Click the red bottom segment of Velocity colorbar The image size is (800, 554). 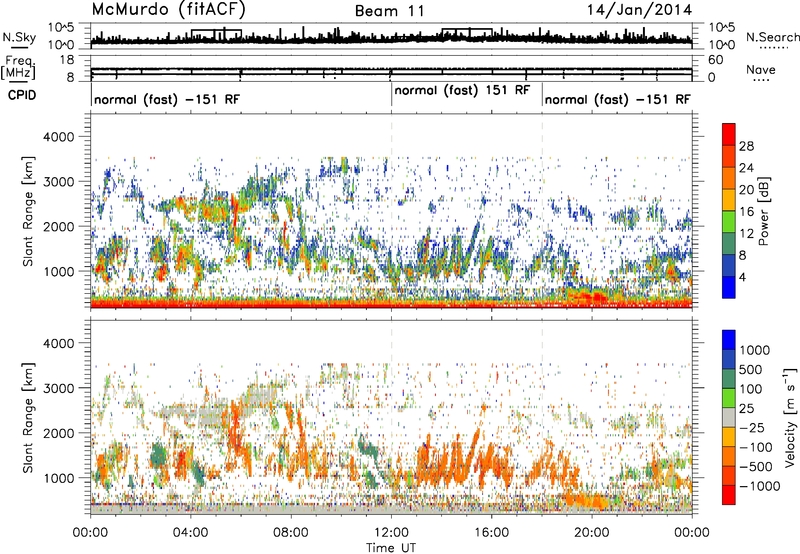pyautogui.click(x=729, y=495)
